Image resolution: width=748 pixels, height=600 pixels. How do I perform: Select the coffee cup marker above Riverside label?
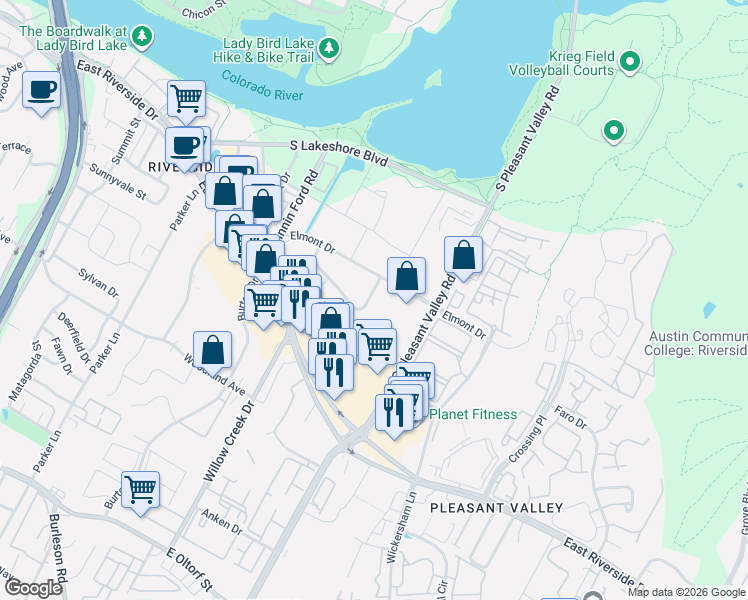pos(184,148)
